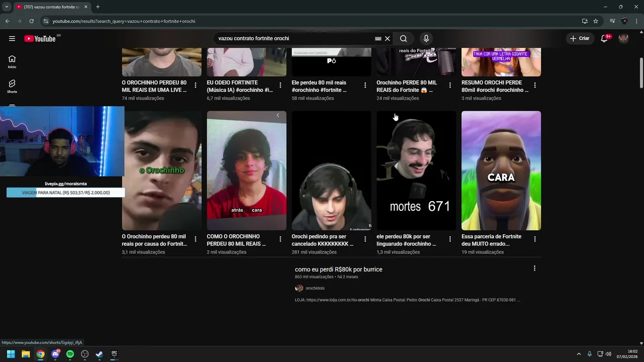Open system tray microphone icon

(590, 354)
